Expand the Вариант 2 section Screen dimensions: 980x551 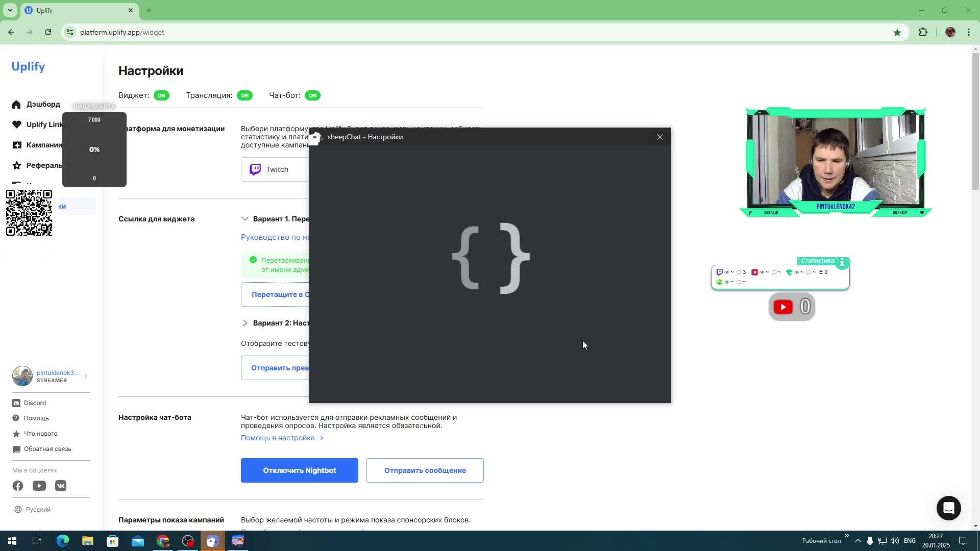coord(245,323)
